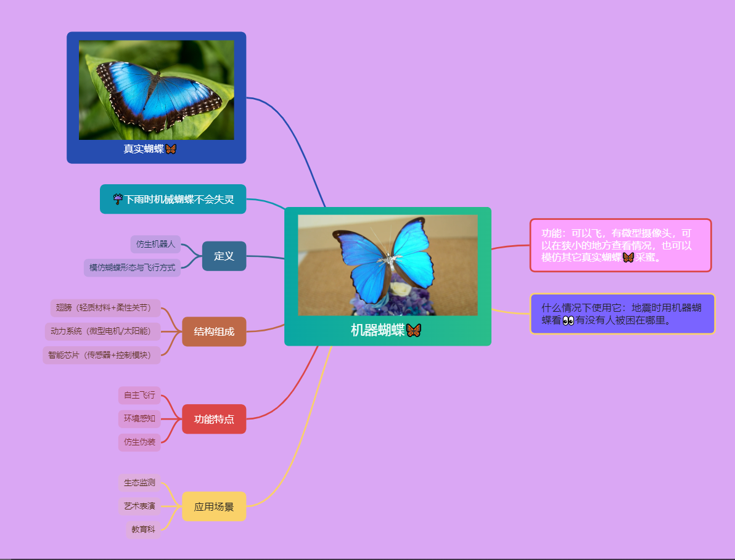Click the 仿生机器人 child node

(155, 244)
